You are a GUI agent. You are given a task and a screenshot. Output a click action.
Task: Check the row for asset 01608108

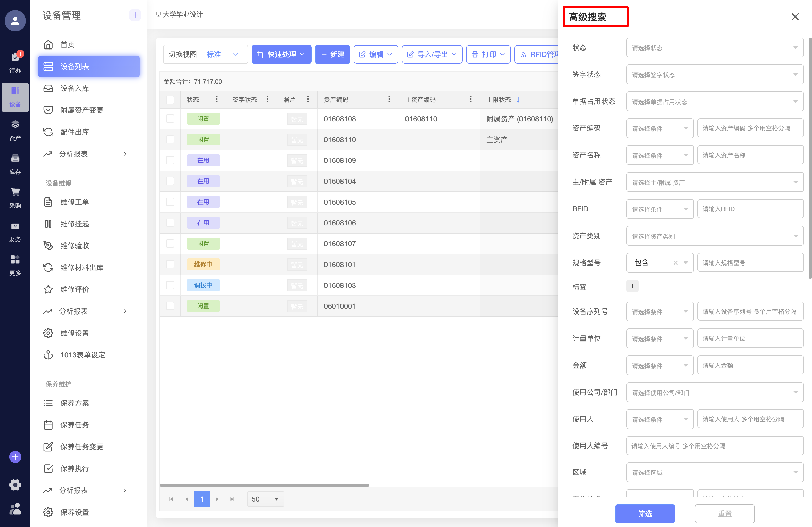[x=170, y=119]
